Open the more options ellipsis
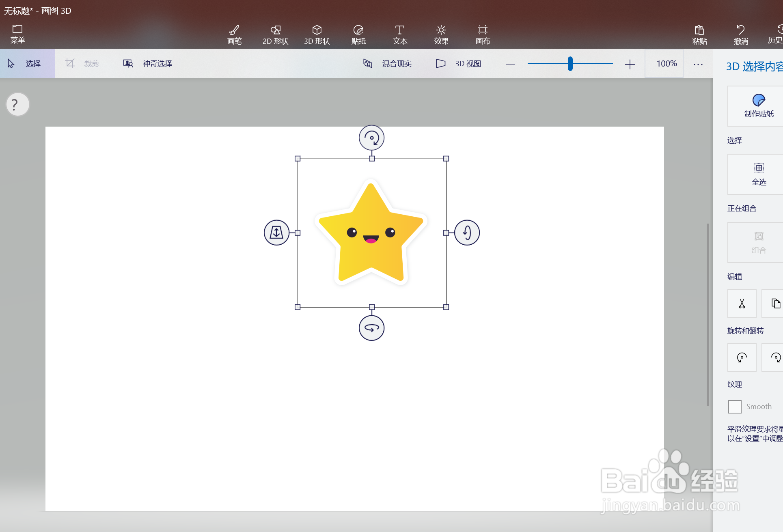Screen dimensions: 783x532 click(698, 64)
